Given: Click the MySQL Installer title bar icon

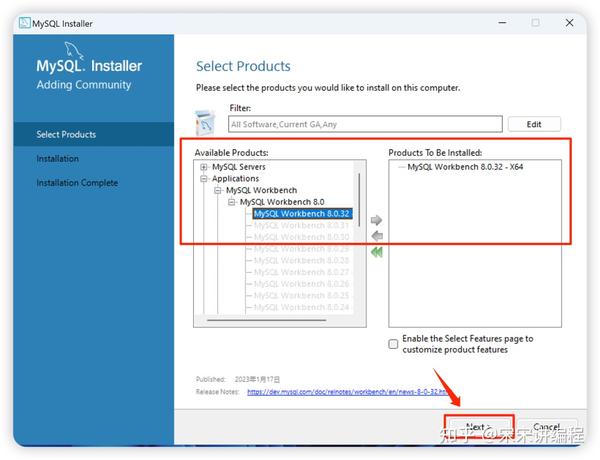Looking at the screenshot, I should 24,23.
